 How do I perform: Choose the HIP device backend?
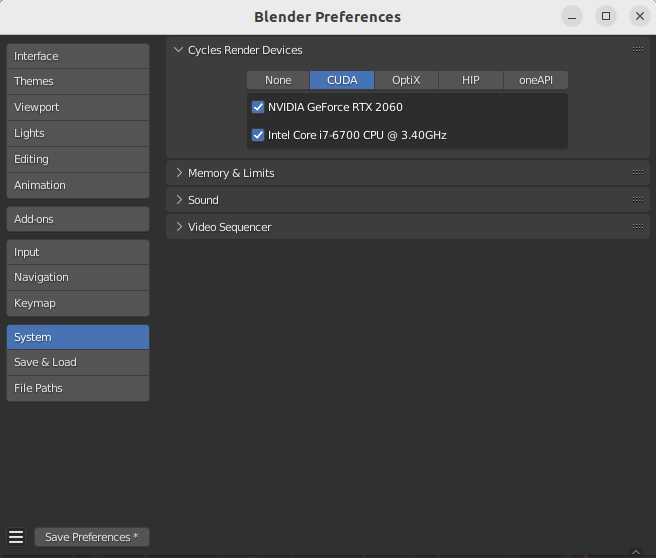coord(470,80)
